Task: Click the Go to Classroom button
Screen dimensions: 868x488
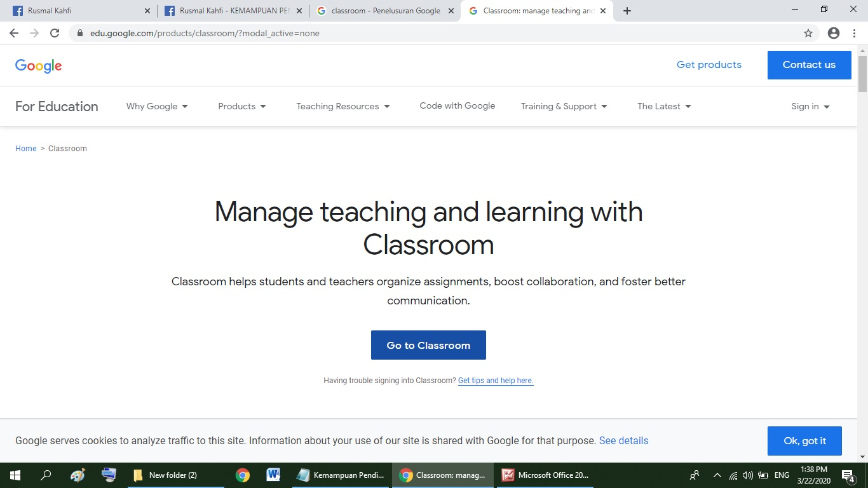Action: (x=428, y=345)
